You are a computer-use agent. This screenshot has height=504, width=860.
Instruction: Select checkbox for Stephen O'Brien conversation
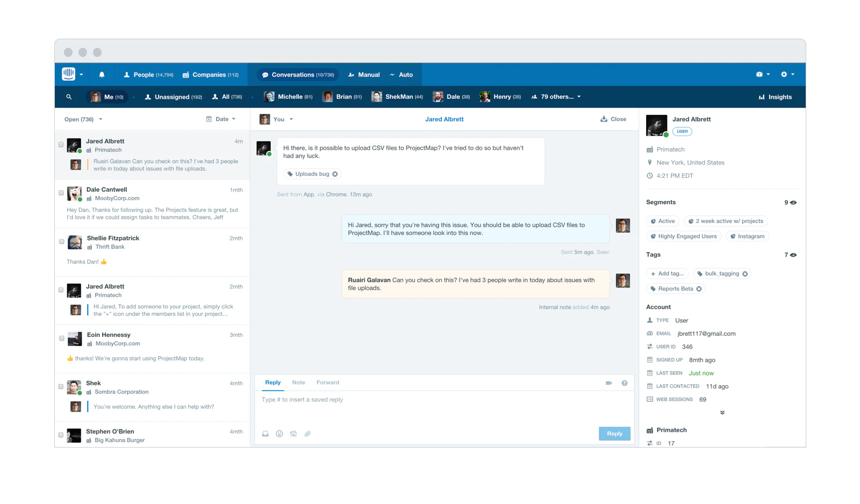click(x=61, y=435)
